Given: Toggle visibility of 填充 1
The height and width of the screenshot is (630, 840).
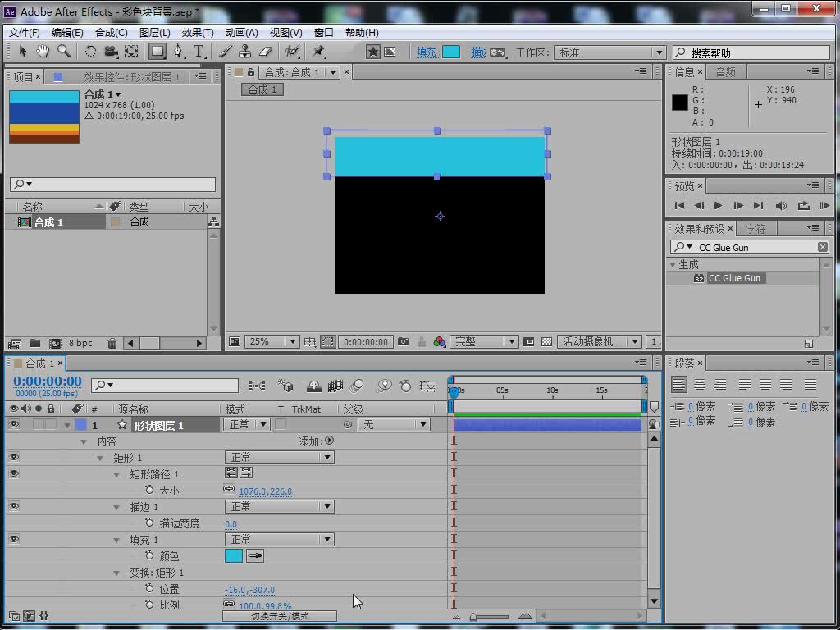Looking at the screenshot, I should click(14, 539).
